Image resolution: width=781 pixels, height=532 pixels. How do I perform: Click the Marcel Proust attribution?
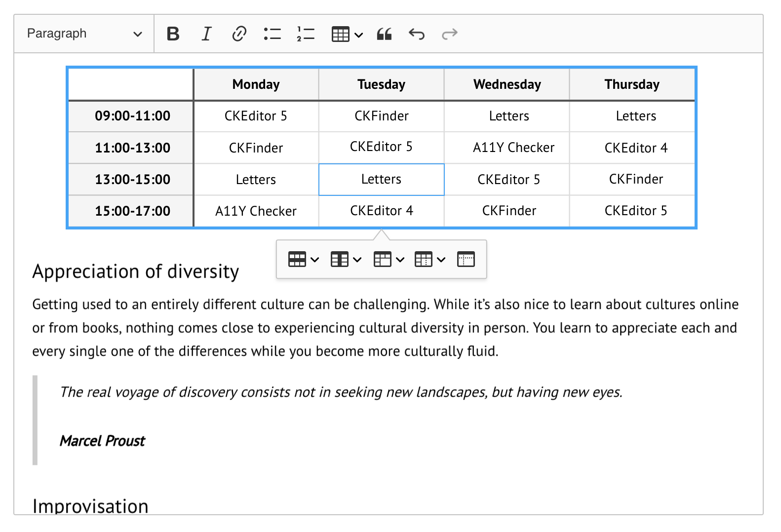103,441
